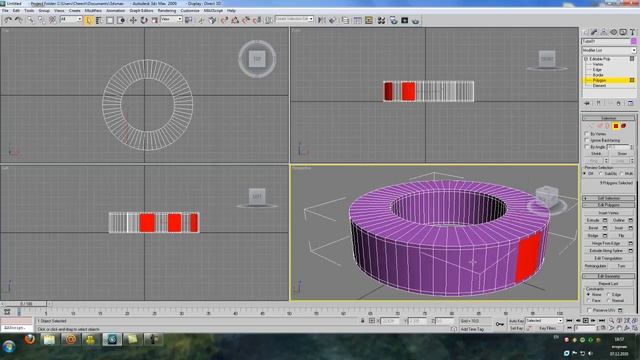Open the selection filter All dropdown
This screenshot has width=640, height=360.
[71, 19]
